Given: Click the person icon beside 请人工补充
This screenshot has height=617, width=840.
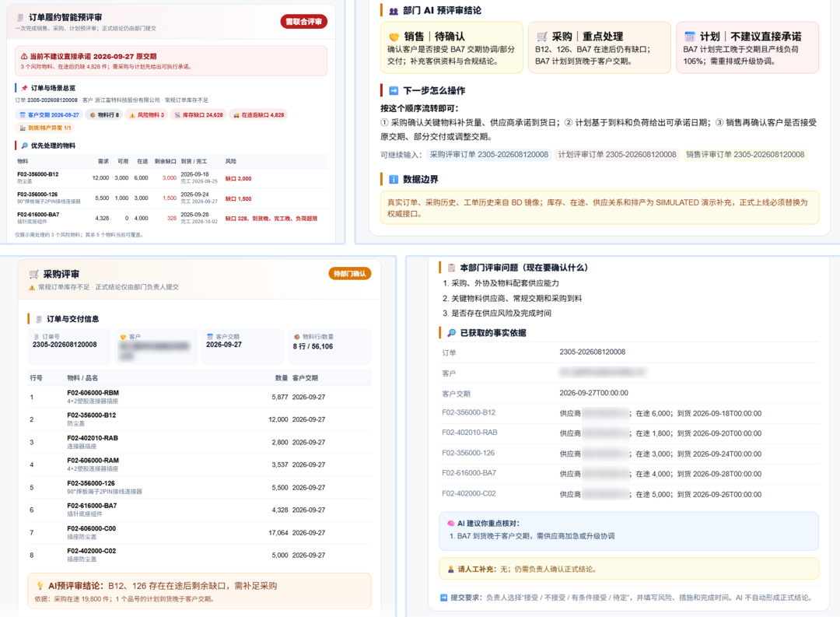Looking at the screenshot, I should click(x=451, y=570).
